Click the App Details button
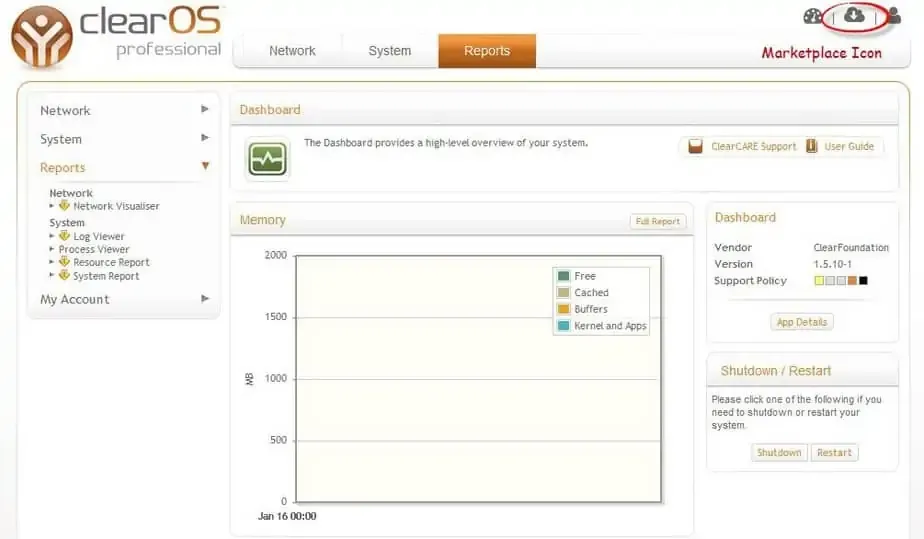The width and height of the screenshot is (924, 539). (803, 322)
